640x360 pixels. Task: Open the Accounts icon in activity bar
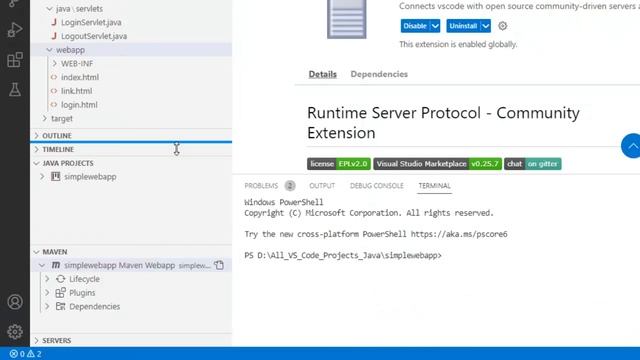click(15, 302)
